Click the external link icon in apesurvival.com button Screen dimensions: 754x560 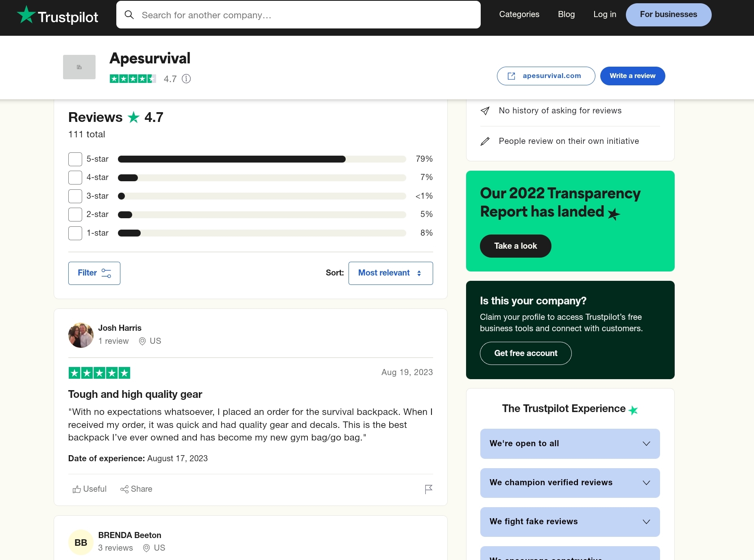click(512, 76)
